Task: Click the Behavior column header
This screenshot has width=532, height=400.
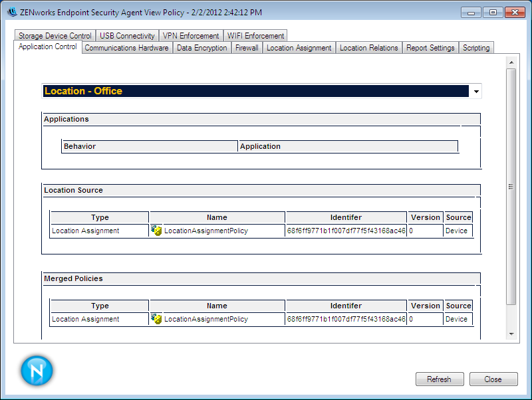Action: click(150, 146)
